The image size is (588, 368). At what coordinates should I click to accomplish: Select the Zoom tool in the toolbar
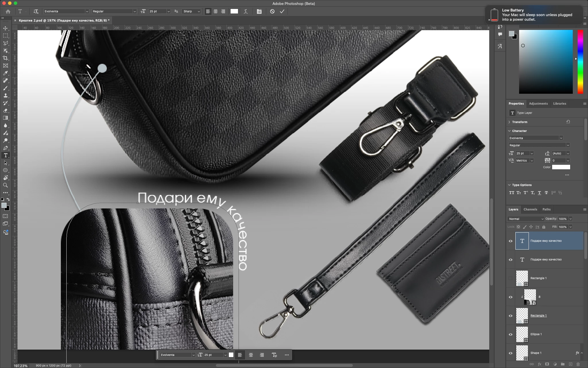(5, 185)
